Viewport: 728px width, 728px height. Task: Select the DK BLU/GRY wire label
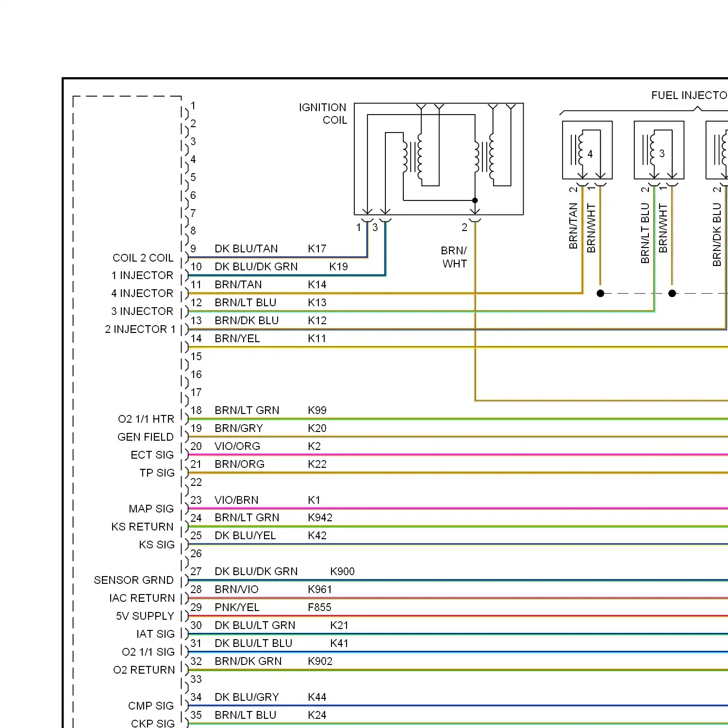point(247,697)
